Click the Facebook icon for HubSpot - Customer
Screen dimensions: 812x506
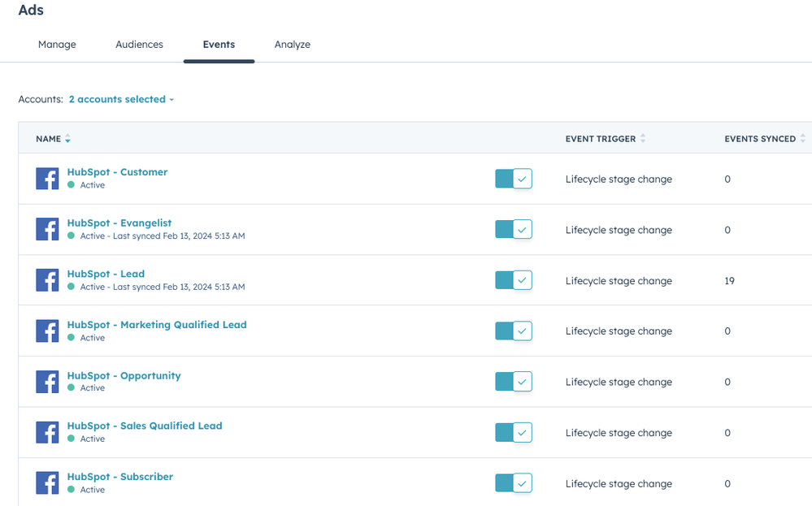click(x=47, y=179)
